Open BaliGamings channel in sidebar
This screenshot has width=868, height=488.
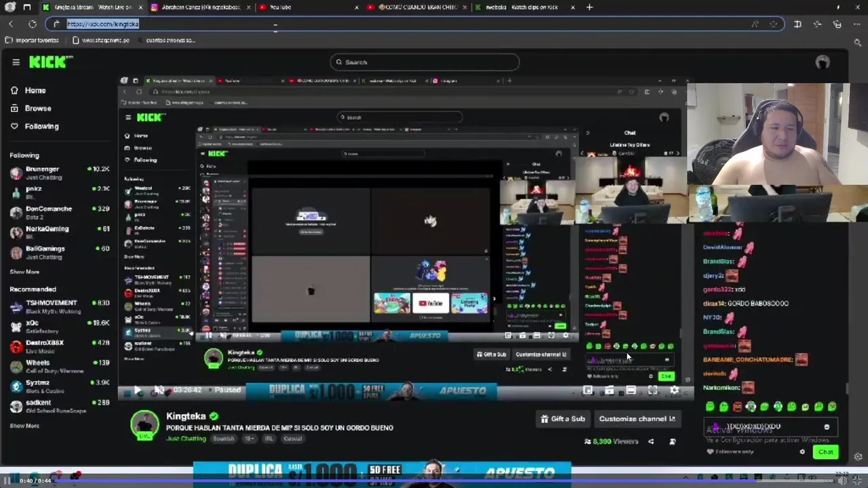pyautogui.click(x=60, y=251)
